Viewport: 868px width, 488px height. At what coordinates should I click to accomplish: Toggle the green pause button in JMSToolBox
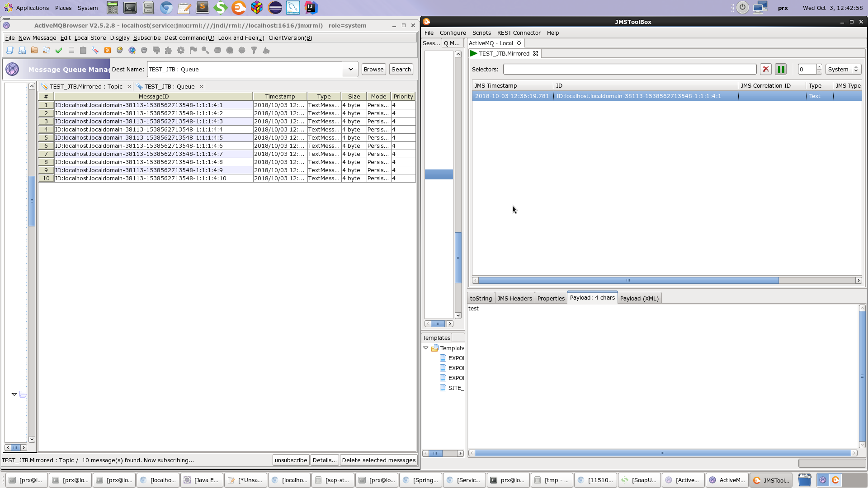tap(781, 69)
